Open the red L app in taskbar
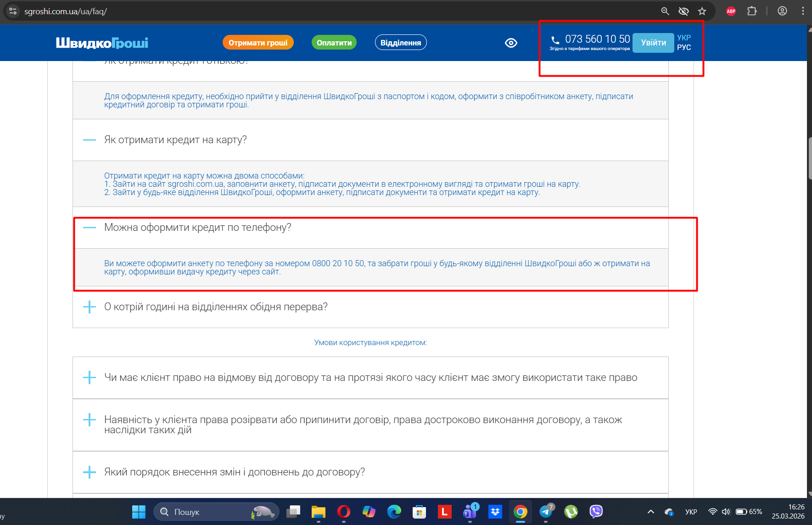The height and width of the screenshot is (525, 812). pos(444,512)
